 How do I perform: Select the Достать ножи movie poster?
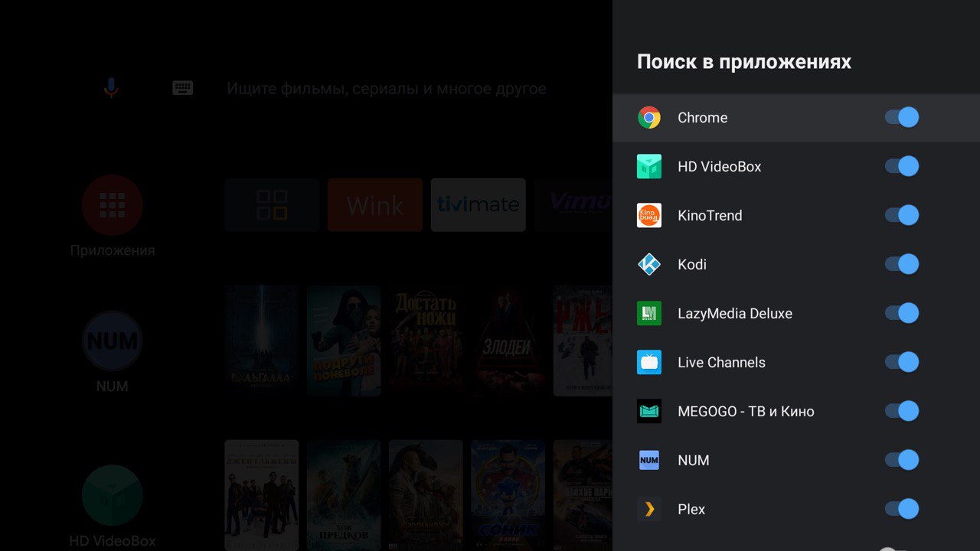[x=426, y=341]
